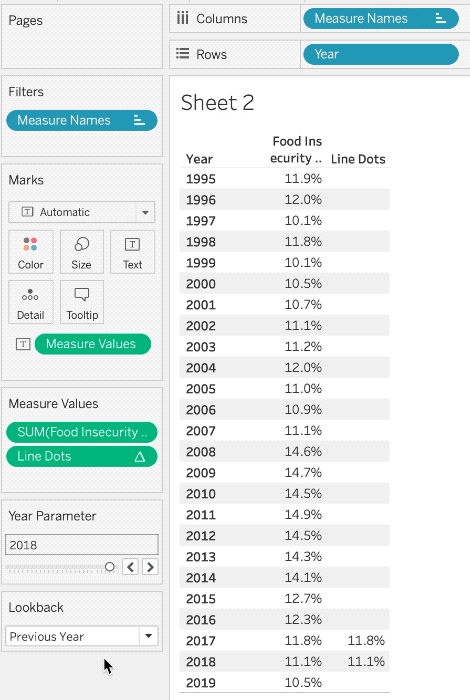Viewport: 470px width, 700px height.
Task: Open the Detail marks card
Action: coord(31,302)
